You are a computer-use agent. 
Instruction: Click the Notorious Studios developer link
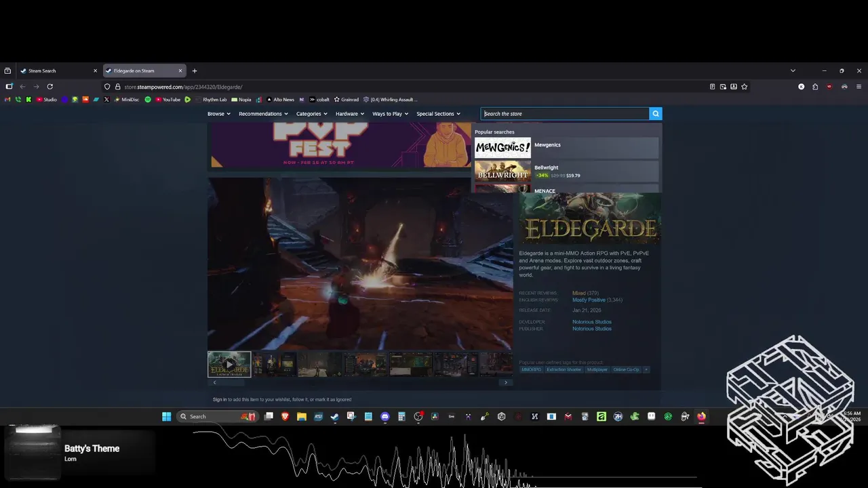pyautogui.click(x=592, y=322)
